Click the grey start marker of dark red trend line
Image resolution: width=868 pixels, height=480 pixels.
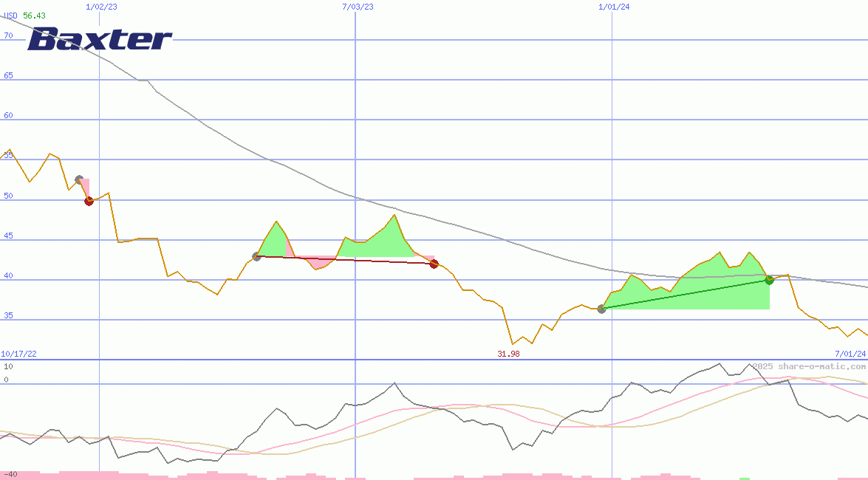[256, 256]
